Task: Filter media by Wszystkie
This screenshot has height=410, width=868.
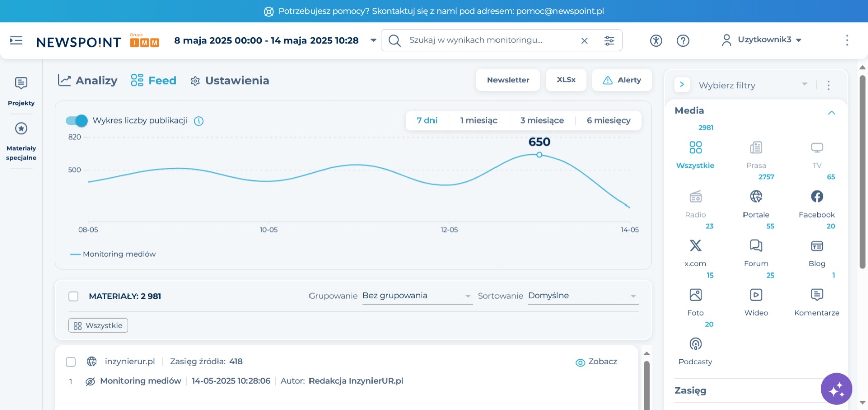Action: pyautogui.click(x=695, y=155)
